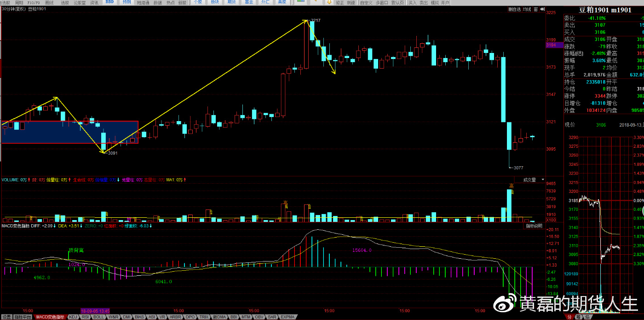Switch to the BIAS indicator tab
644x320 pixels.
tap(140, 317)
